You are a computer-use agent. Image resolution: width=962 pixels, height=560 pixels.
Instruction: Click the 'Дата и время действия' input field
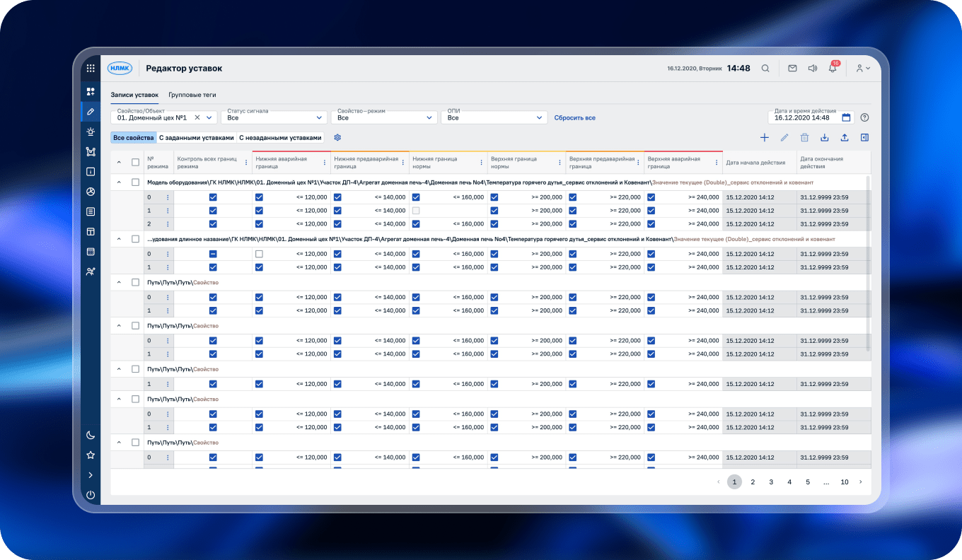coord(811,117)
